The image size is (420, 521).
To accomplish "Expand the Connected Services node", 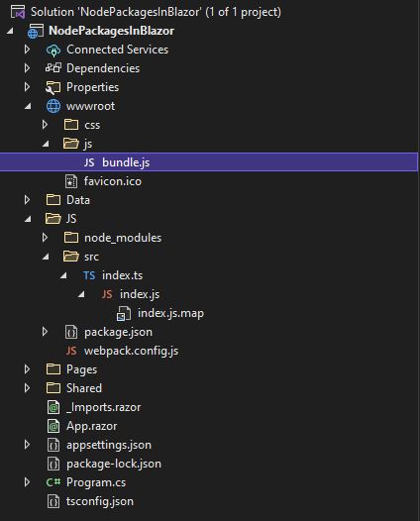I will (28, 50).
